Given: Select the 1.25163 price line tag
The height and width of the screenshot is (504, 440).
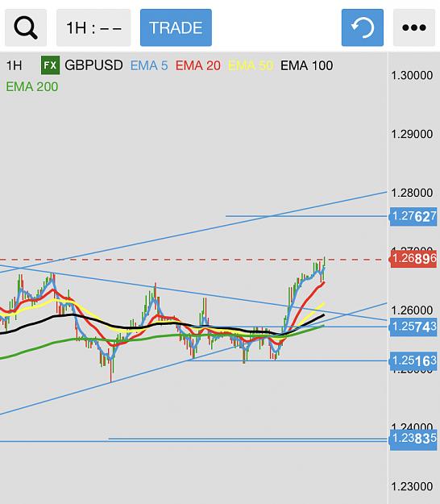Looking at the screenshot, I should click(413, 360).
